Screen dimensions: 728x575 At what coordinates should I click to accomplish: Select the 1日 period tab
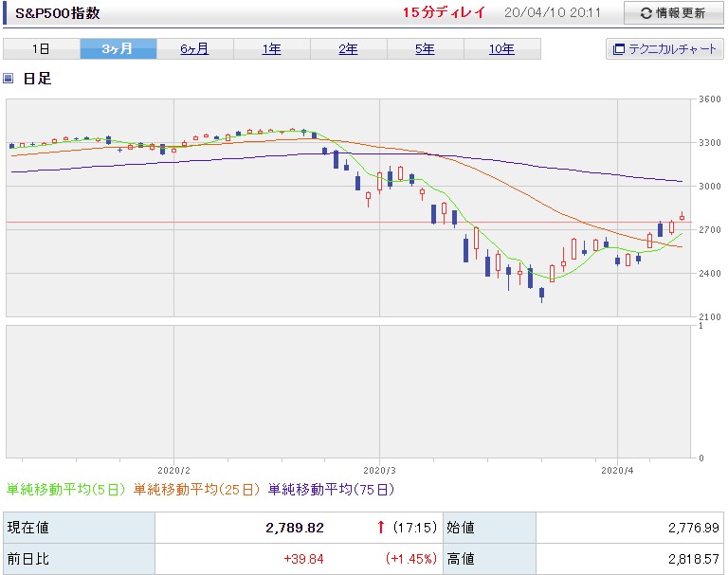(x=42, y=48)
